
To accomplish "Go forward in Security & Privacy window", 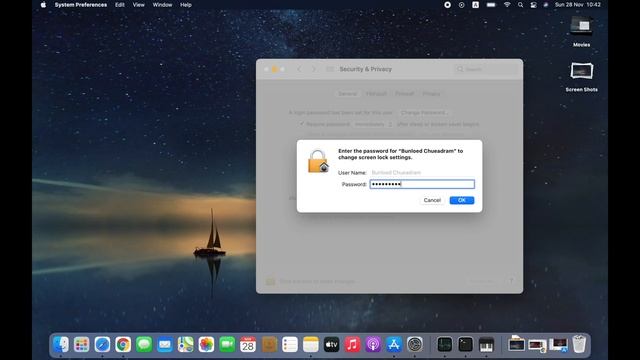I will (x=313, y=69).
